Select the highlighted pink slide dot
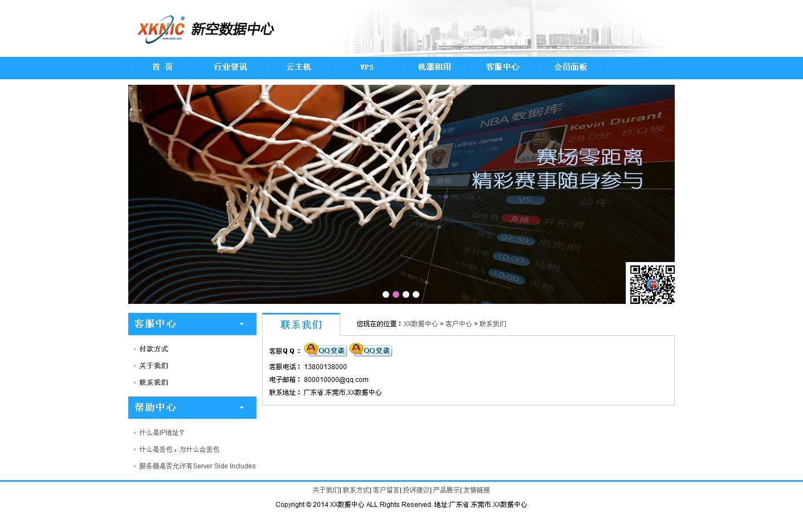Viewport: 803px width, 532px height. click(x=396, y=294)
